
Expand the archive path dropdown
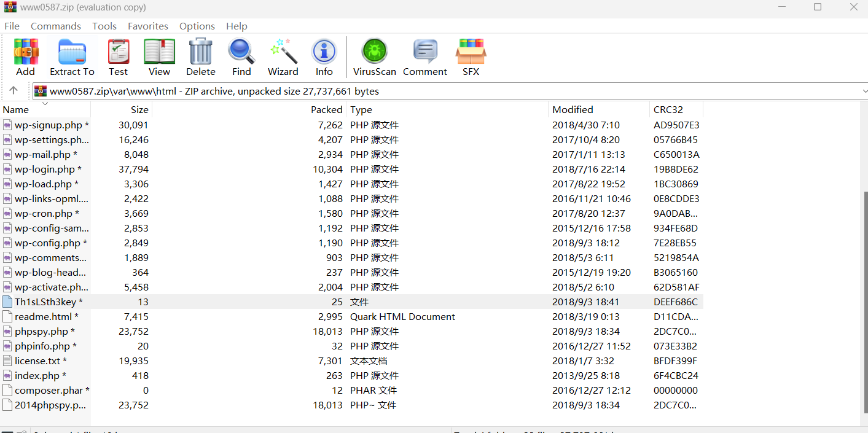(864, 91)
